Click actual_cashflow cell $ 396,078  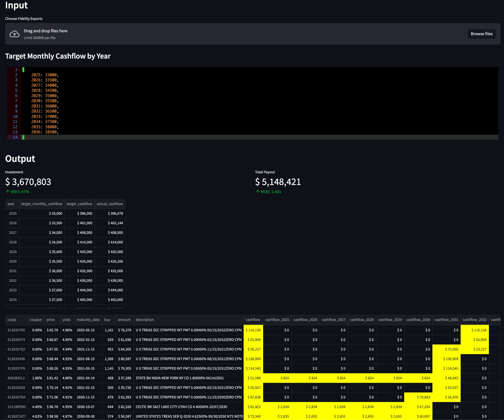(x=110, y=213)
